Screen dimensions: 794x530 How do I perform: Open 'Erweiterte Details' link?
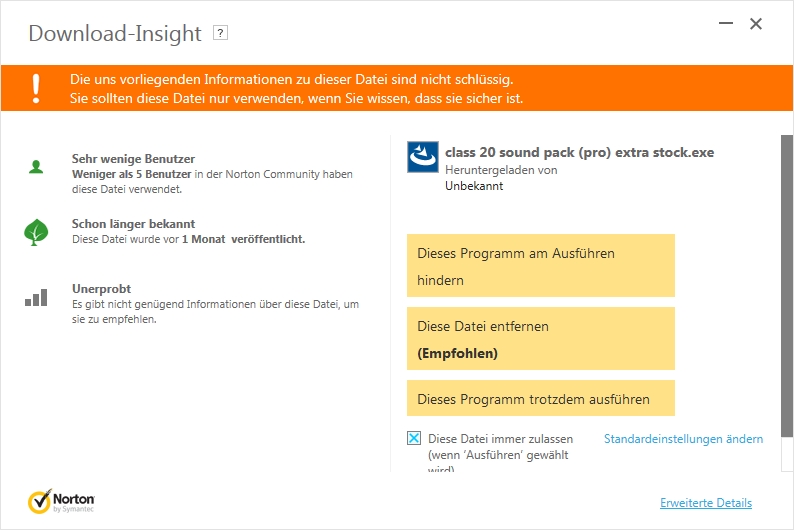(x=705, y=503)
